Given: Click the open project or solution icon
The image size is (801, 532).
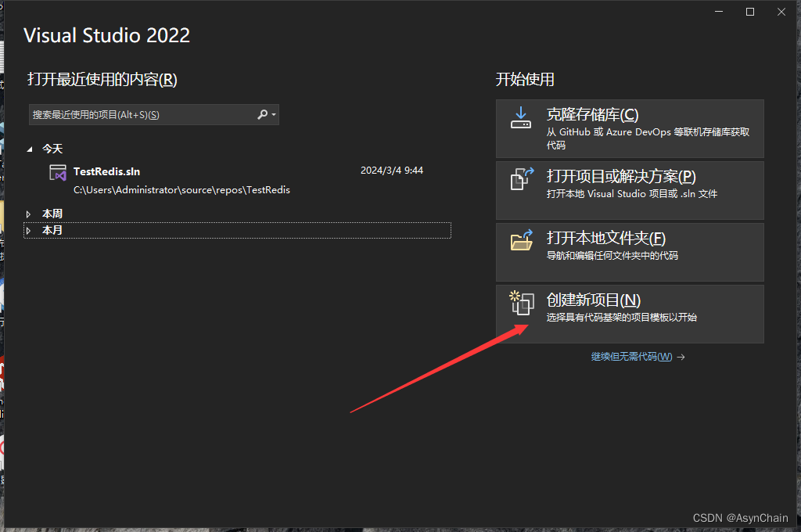Looking at the screenshot, I should click(522, 179).
